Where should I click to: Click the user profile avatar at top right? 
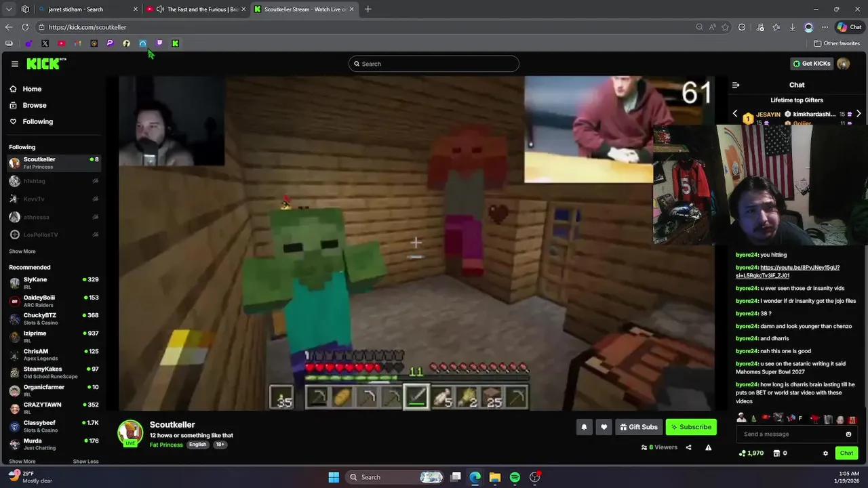[844, 64]
